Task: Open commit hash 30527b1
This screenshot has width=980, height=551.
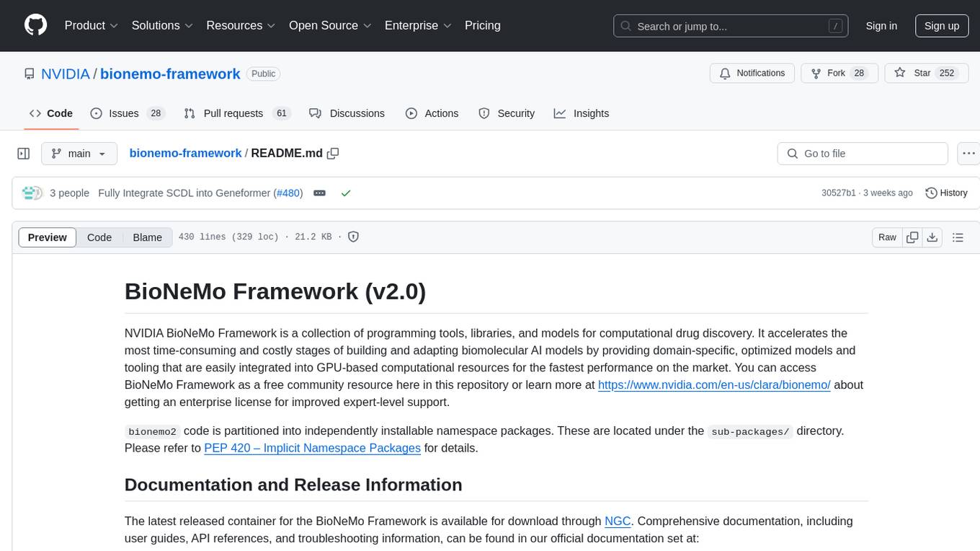Action: [839, 193]
